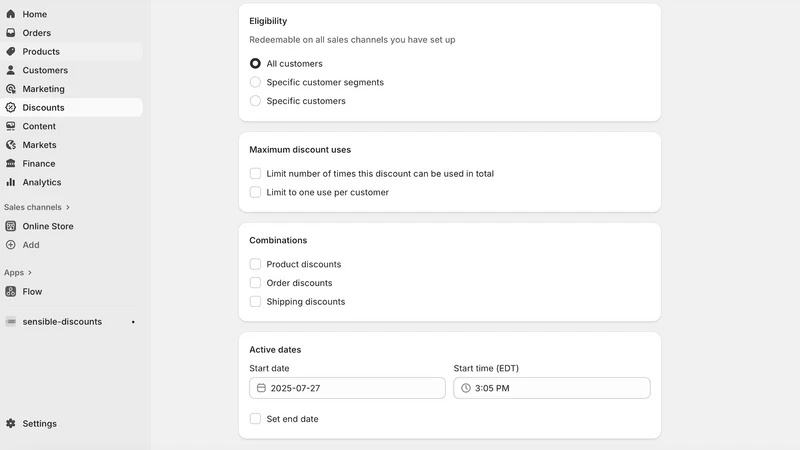
Task: Tick the Product discounts combination checkbox
Action: (x=255, y=264)
